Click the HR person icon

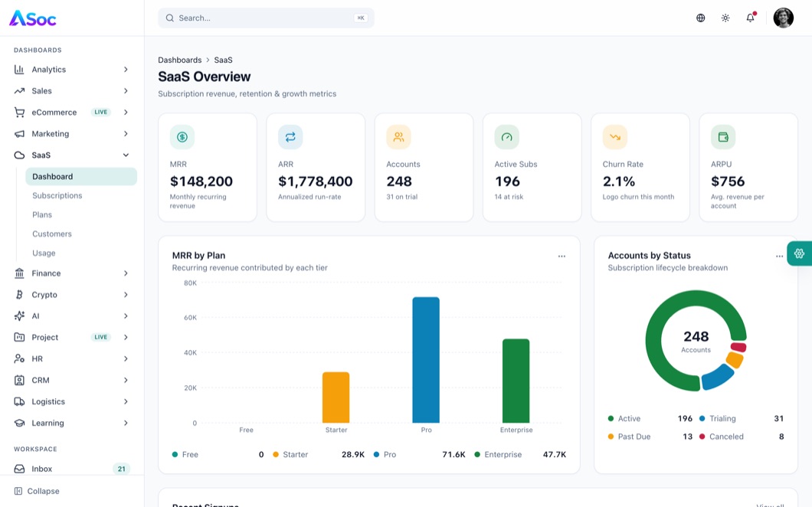pyautogui.click(x=19, y=358)
